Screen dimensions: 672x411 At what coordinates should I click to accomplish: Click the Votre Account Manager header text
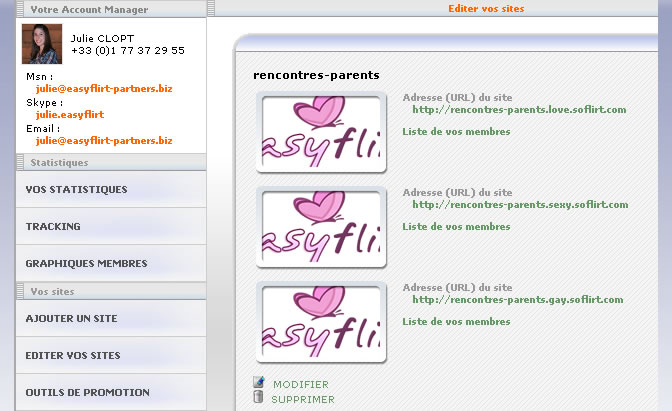coord(89,9)
